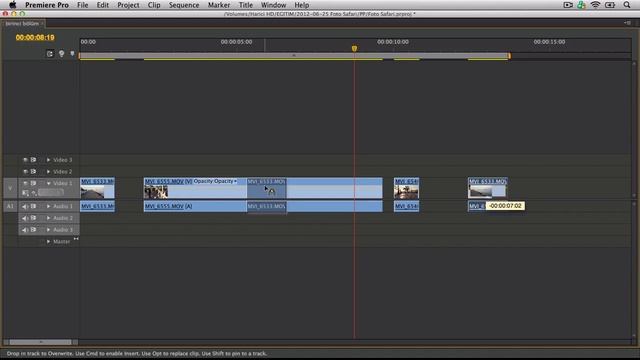The image size is (640, 360).
Task: Expand the Video 2 track
Action: [x=48, y=171]
